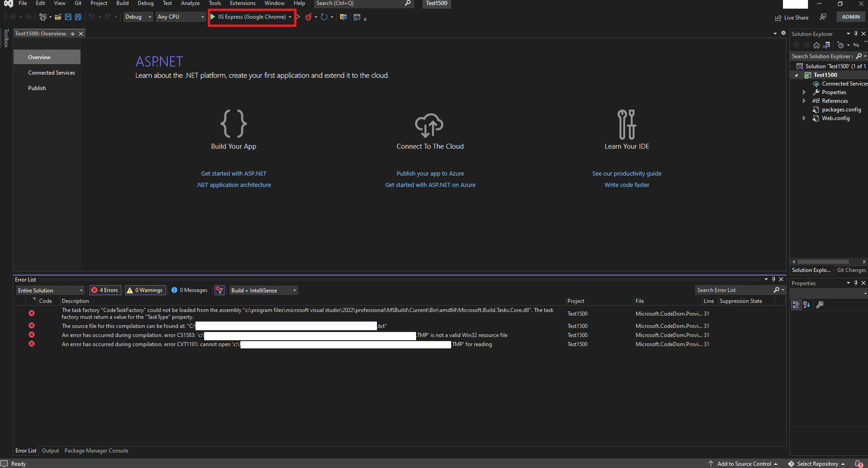The image size is (868, 468).
Task: Click the Pending Changes Filter clock icon
Action: (x=841, y=45)
